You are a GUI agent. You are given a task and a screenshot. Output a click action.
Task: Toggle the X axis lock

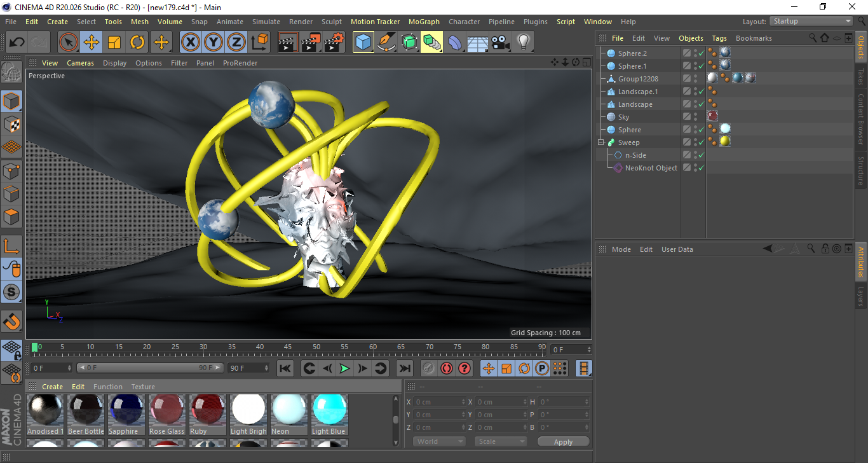coord(190,43)
